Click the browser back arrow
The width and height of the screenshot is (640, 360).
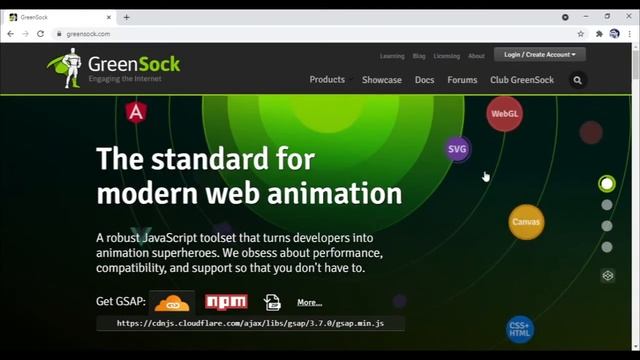11,34
